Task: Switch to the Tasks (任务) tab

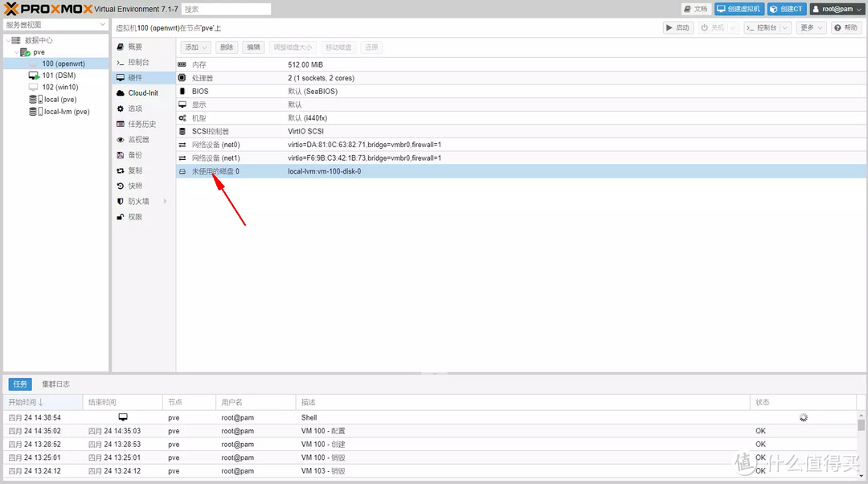Action: coord(20,384)
